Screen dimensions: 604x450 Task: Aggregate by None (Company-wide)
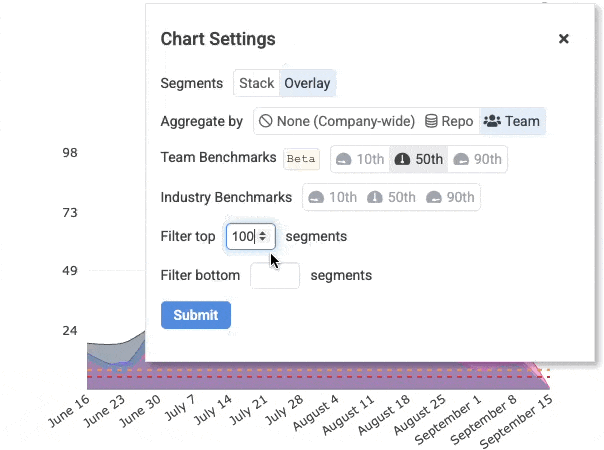click(x=336, y=121)
